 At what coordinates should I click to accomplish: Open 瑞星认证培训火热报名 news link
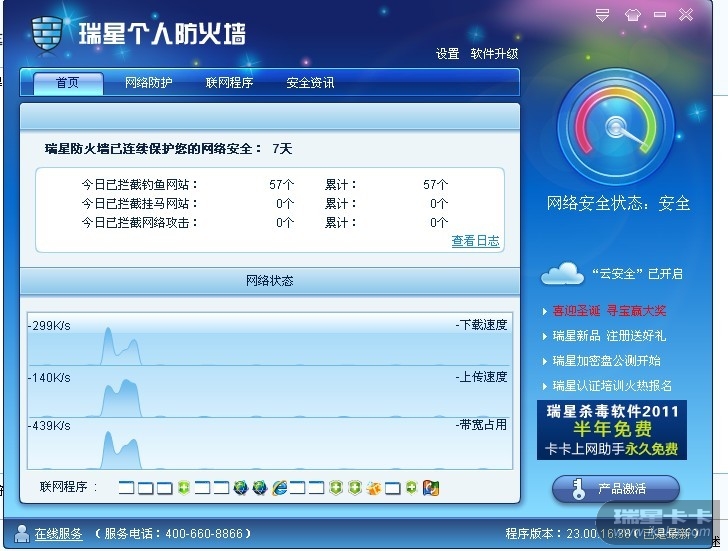pyautogui.click(x=612, y=386)
